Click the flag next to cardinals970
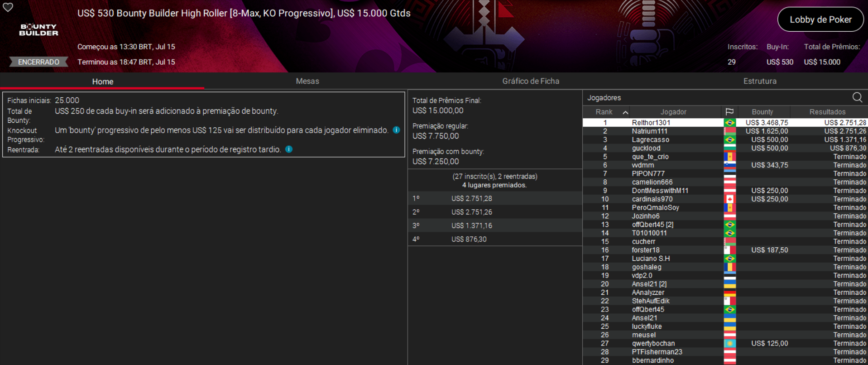The image size is (868, 365). pyautogui.click(x=729, y=199)
